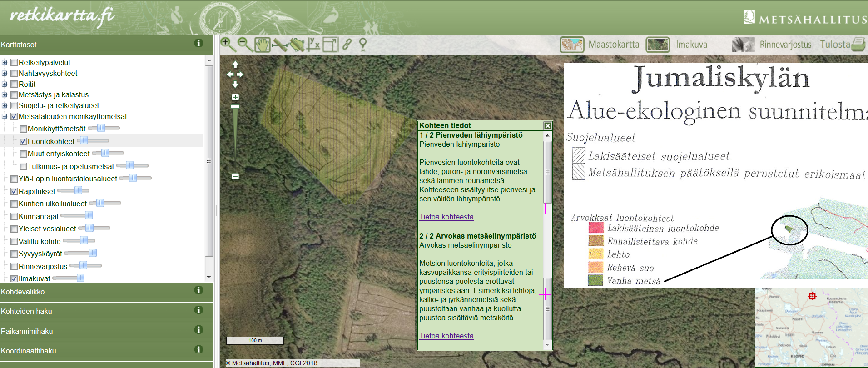The image size is (868, 368).
Task: Disable the Rajoitukset layer checkbox
Action: click(14, 191)
